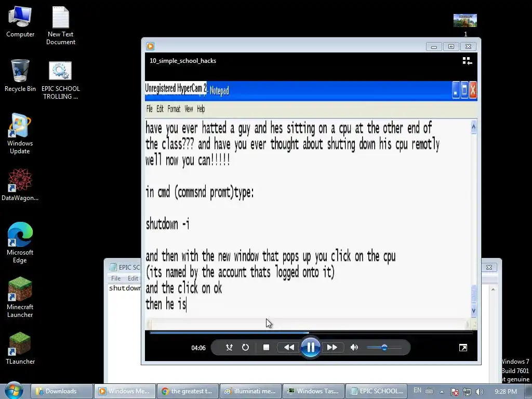Minimize the Windows Media Player window
This screenshot has height=399, width=532.
434,46
